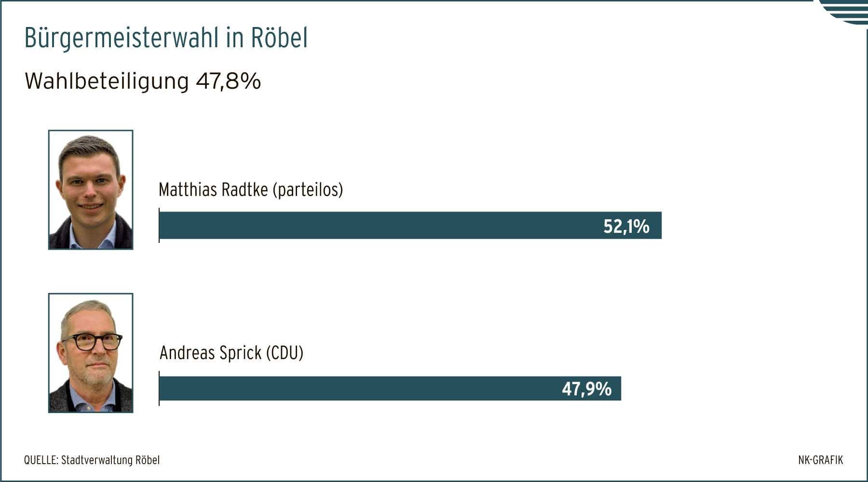Click Matthias Radtke's dark bar

[410, 225]
